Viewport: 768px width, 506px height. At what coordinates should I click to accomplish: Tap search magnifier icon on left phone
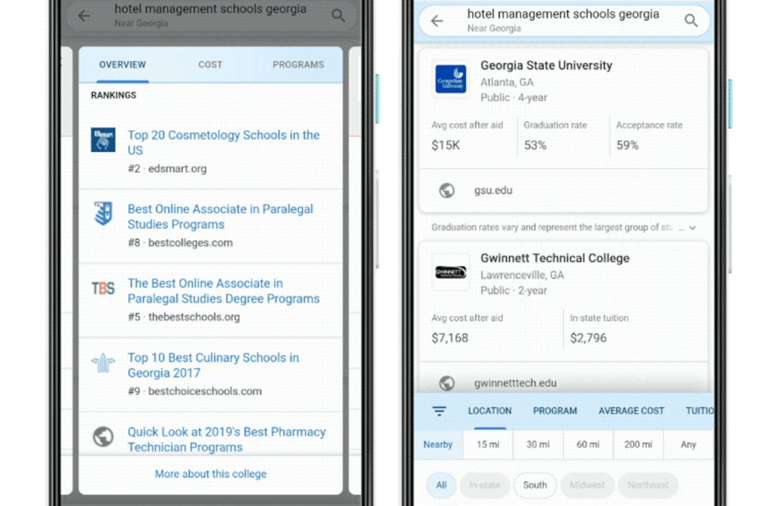(x=338, y=15)
